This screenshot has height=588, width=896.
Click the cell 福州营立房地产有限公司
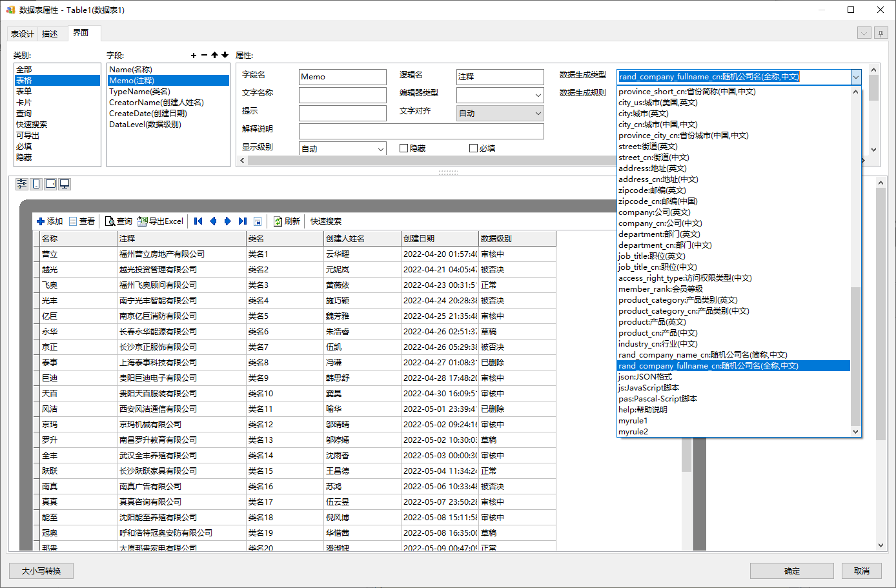coord(181,254)
